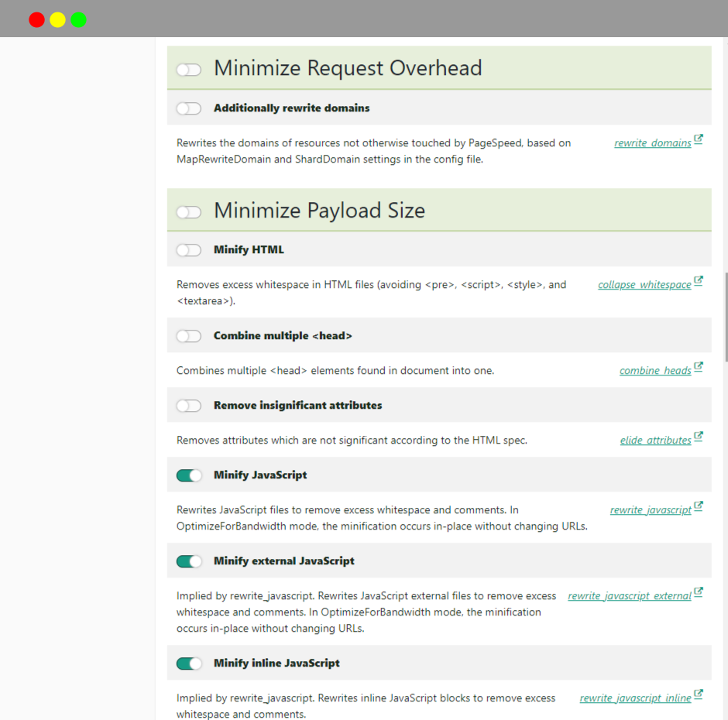Viewport: 728px width, 720px height.
Task: Follow the rewrite_javascript_inline link
Action: (635, 698)
